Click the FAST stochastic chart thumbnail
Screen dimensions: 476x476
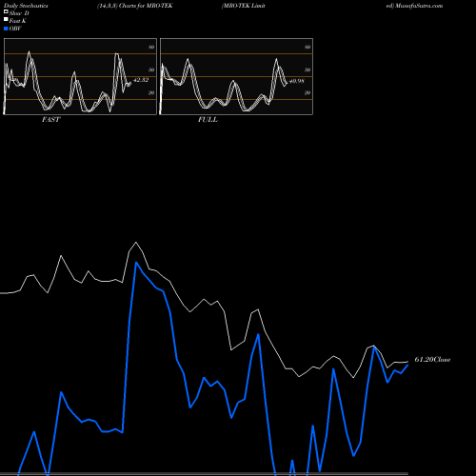pyautogui.click(x=80, y=76)
